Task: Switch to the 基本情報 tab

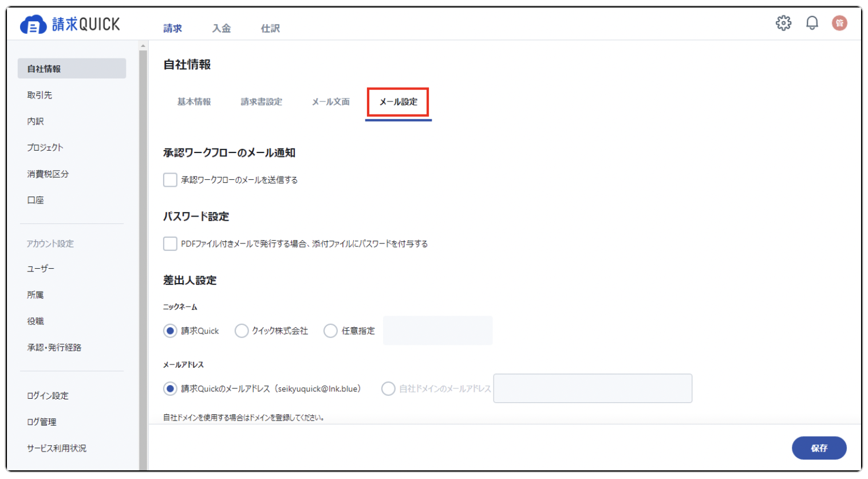Action: [x=194, y=101]
